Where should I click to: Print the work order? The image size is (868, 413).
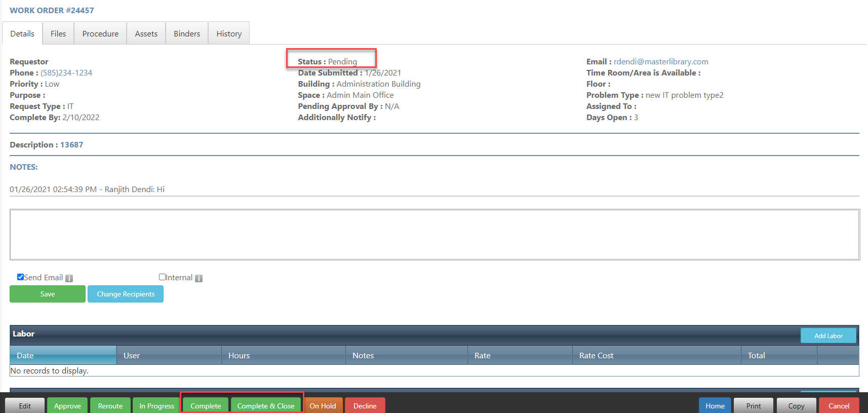click(x=754, y=405)
